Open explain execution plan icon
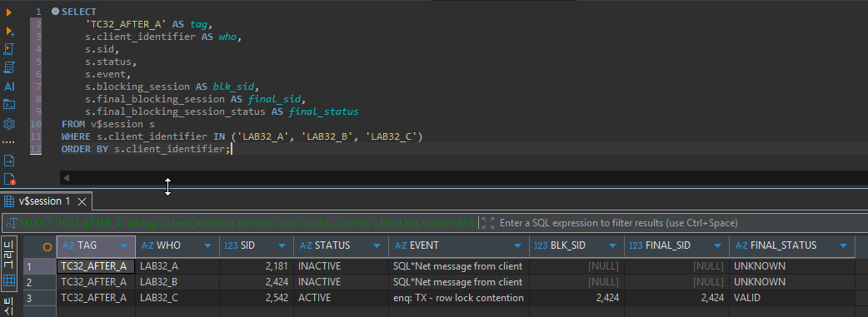868x317 pixels. point(9,67)
